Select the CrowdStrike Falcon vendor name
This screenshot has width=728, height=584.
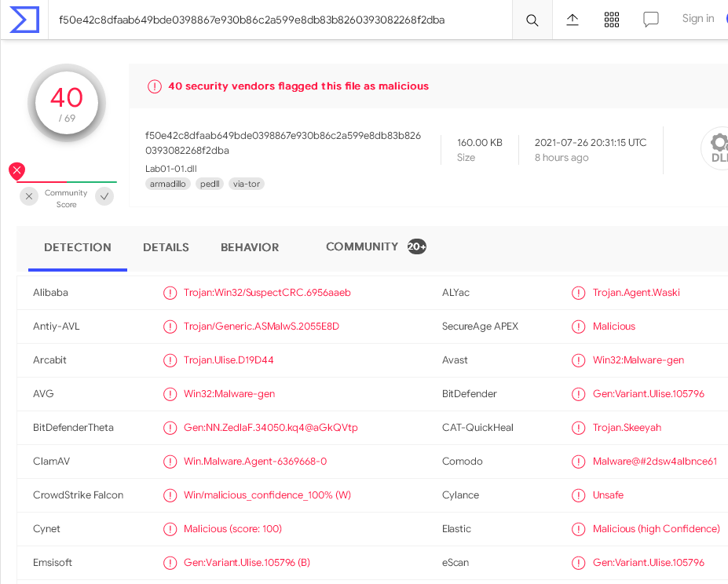(x=78, y=495)
